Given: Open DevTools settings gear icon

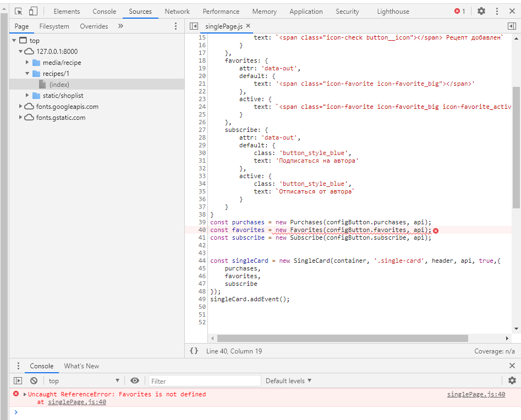Looking at the screenshot, I should pyautogui.click(x=481, y=11).
